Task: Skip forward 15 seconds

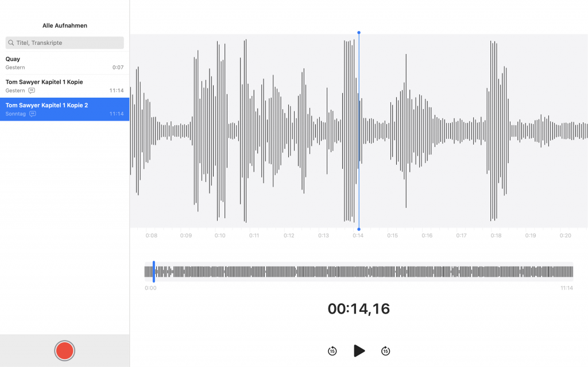Action: pyautogui.click(x=385, y=351)
